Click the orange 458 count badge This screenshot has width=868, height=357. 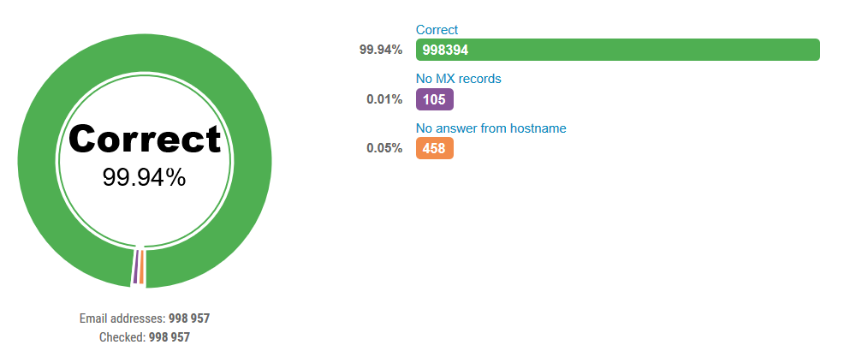pyautogui.click(x=435, y=148)
